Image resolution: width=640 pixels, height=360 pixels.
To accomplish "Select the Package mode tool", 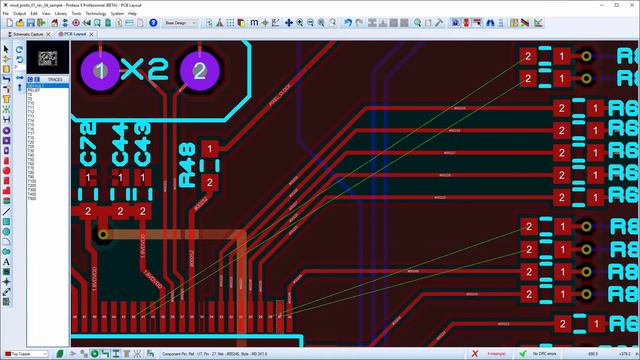I will tap(6, 69).
